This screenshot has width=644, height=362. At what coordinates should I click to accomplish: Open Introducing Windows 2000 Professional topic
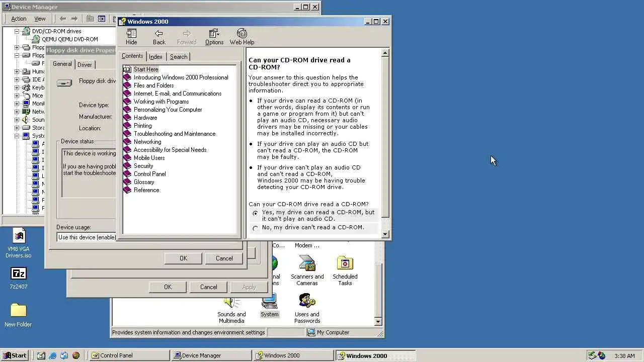(181, 77)
